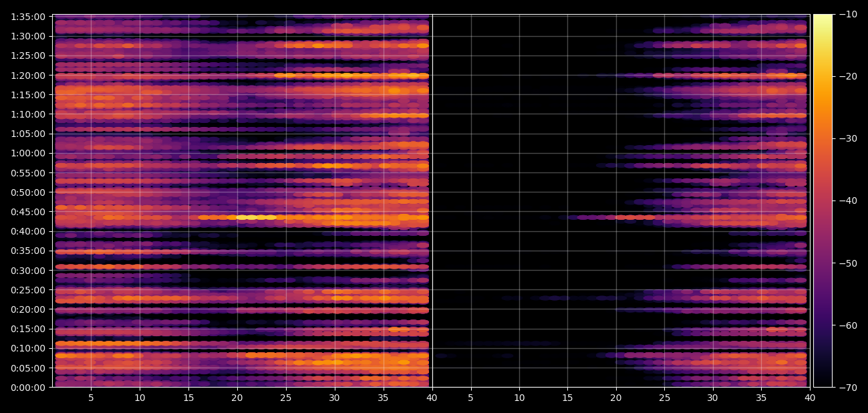Select x-axis label 20 of the right heatmap
Screen dimensions: 868x413
pyautogui.click(x=616, y=398)
